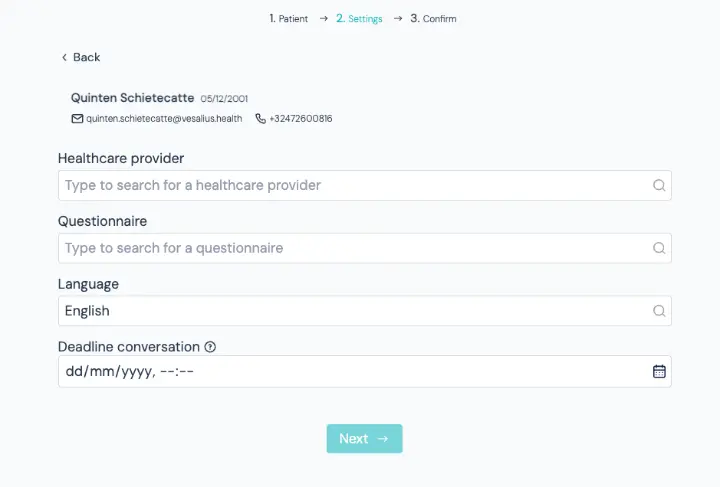Select step 2 Settings
This screenshot has width=720, height=487.
(x=359, y=18)
